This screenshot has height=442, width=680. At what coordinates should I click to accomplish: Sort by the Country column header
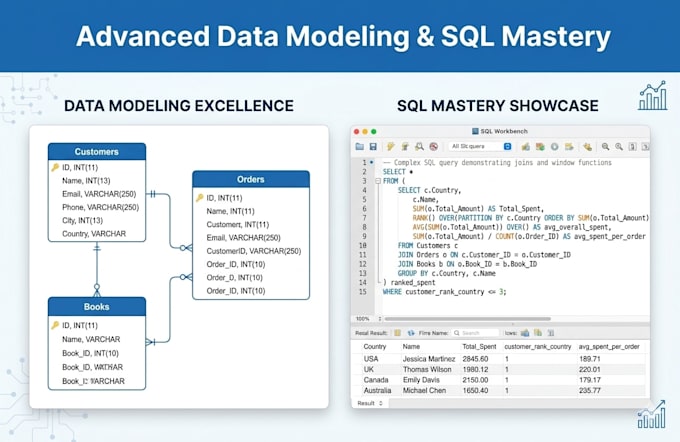coord(375,347)
